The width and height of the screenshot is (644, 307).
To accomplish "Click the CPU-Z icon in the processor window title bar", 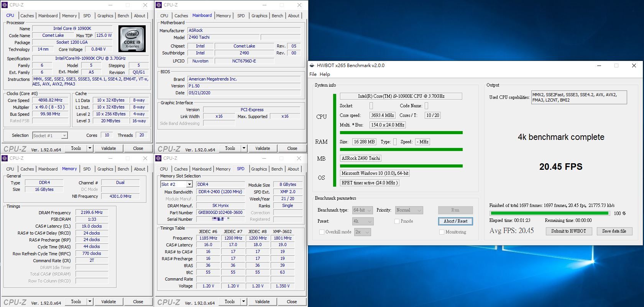I will click(x=5, y=5).
